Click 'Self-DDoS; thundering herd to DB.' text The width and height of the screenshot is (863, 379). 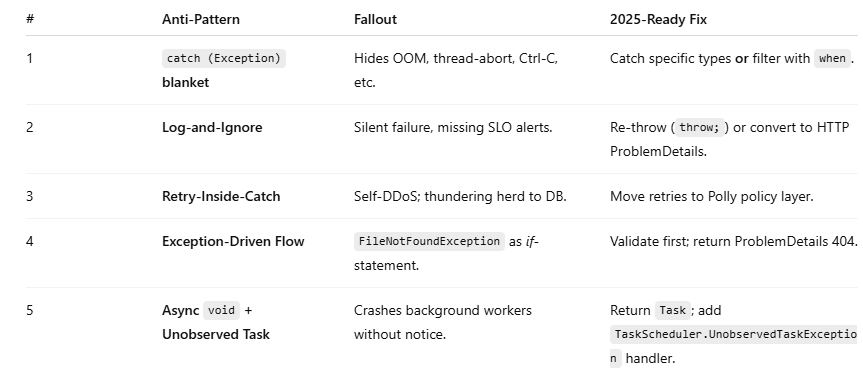tap(460, 196)
